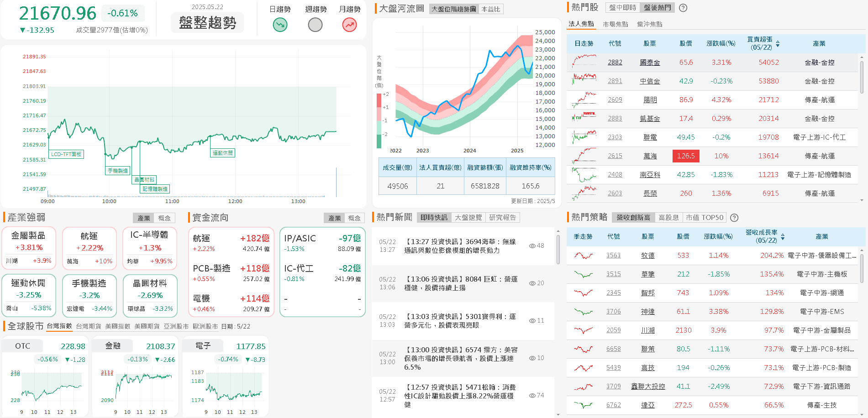Open 中信金 stock link
Screen dimensions: 868x418
[x=650, y=81]
